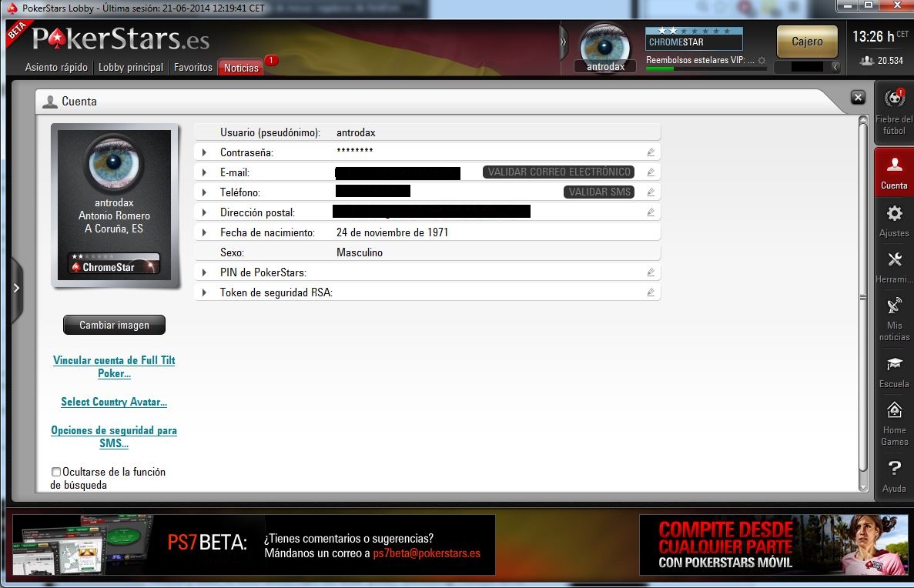Click the scrollbar up arrow
Viewport: 914px width, 588px height.
click(863, 120)
